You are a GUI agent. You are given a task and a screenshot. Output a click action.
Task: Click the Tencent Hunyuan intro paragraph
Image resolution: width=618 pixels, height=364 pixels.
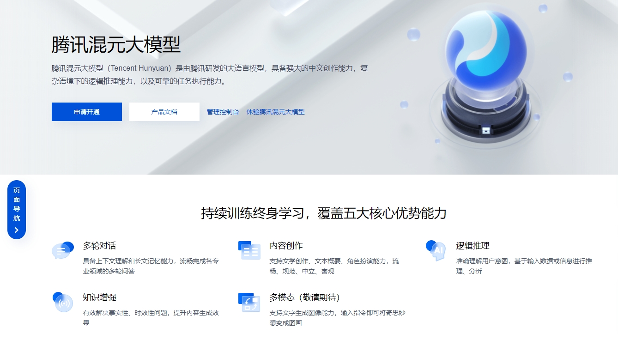point(210,75)
